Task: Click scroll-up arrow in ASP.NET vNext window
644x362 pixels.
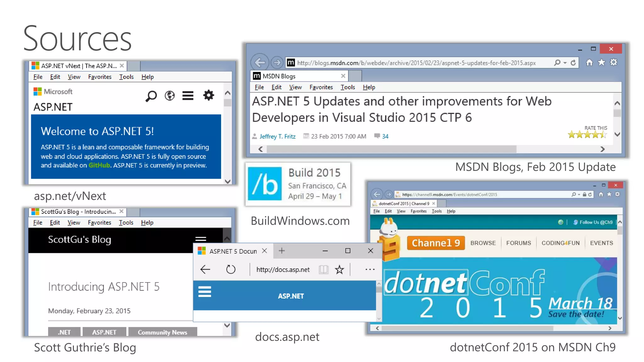Action: coord(228,93)
